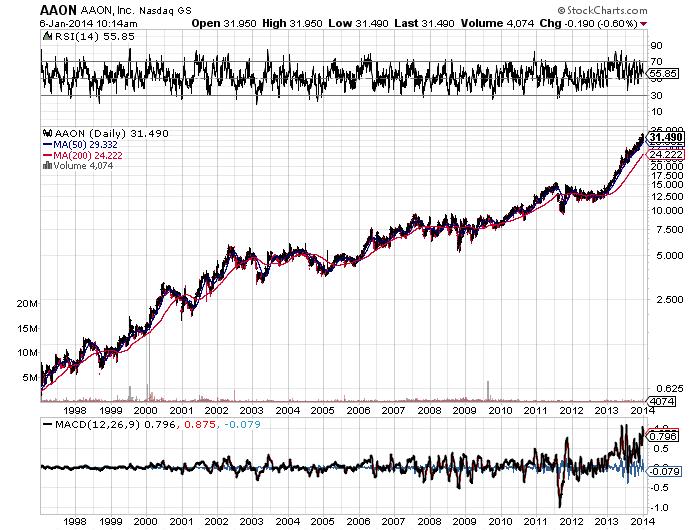This screenshot has height=530, width=700.
Task: Click the 7.500 price axis label
Action: (669, 230)
